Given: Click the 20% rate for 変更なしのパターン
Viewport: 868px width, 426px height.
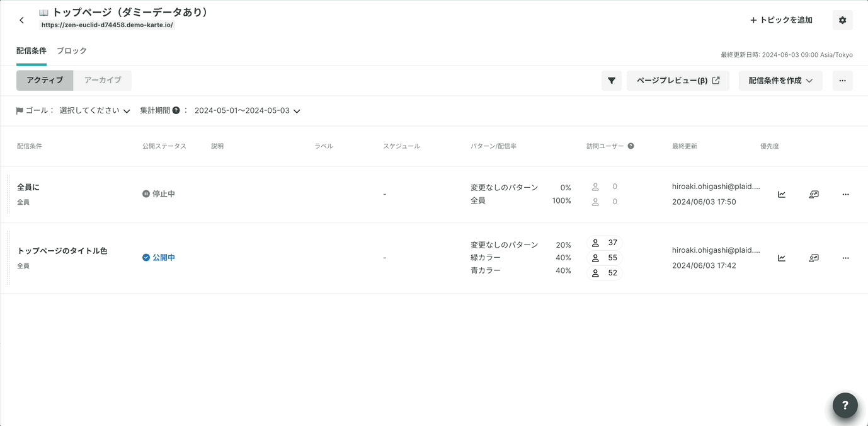Looking at the screenshot, I should pyautogui.click(x=563, y=245).
